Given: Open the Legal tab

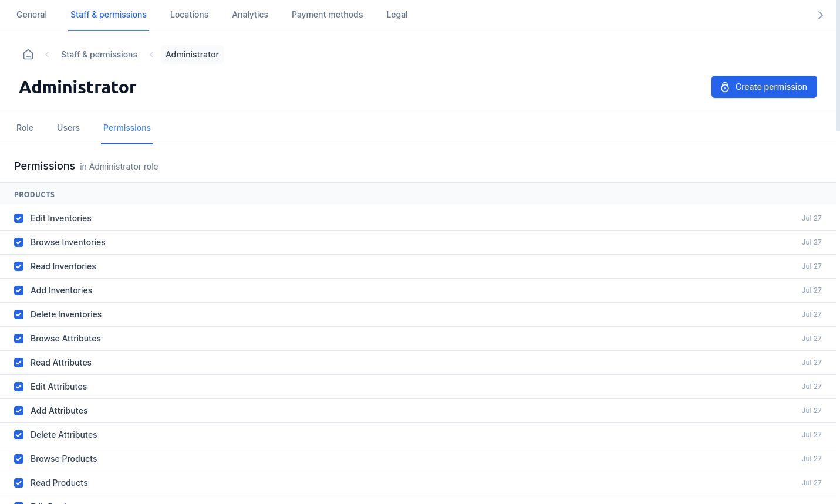Looking at the screenshot, I should (x=397, y=15).
